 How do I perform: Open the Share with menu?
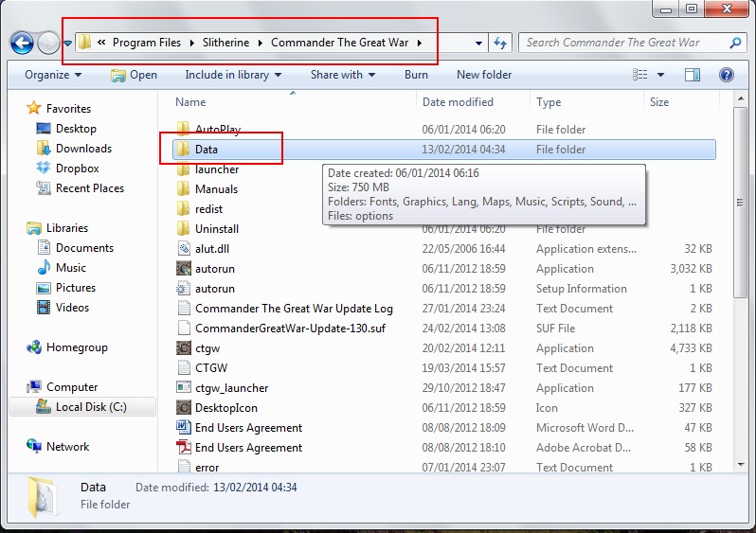(343, 75)
